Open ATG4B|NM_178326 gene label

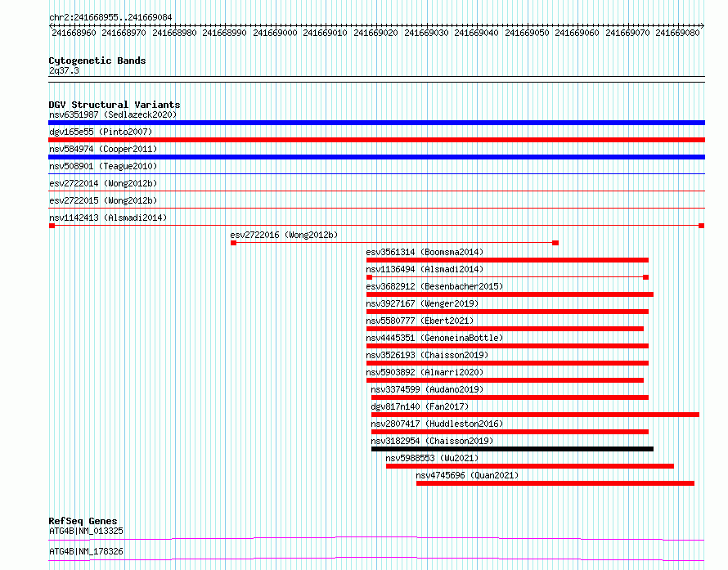point(86,551)
